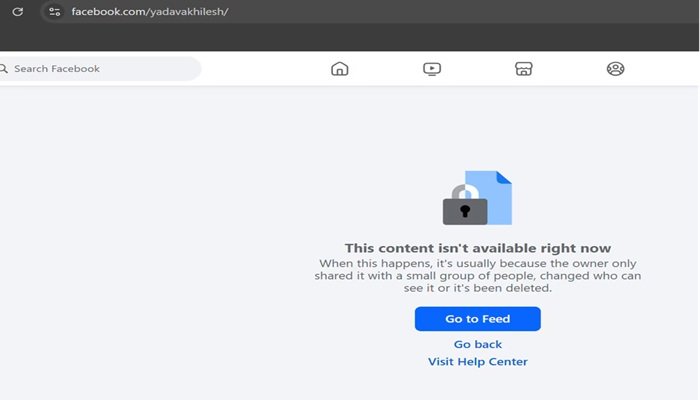Open the Groups people icon
Screen dimensions: 700x400
615,69
